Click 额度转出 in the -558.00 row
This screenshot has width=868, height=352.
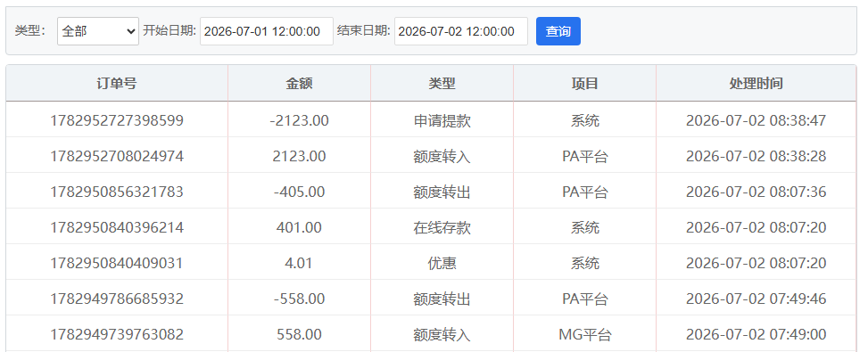(442, 299)
